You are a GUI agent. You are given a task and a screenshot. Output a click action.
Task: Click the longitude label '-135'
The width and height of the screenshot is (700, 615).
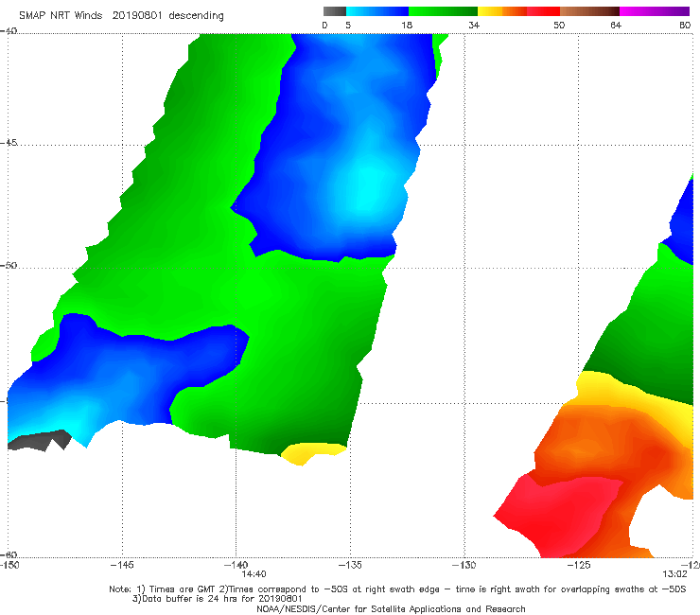[350, 565]
